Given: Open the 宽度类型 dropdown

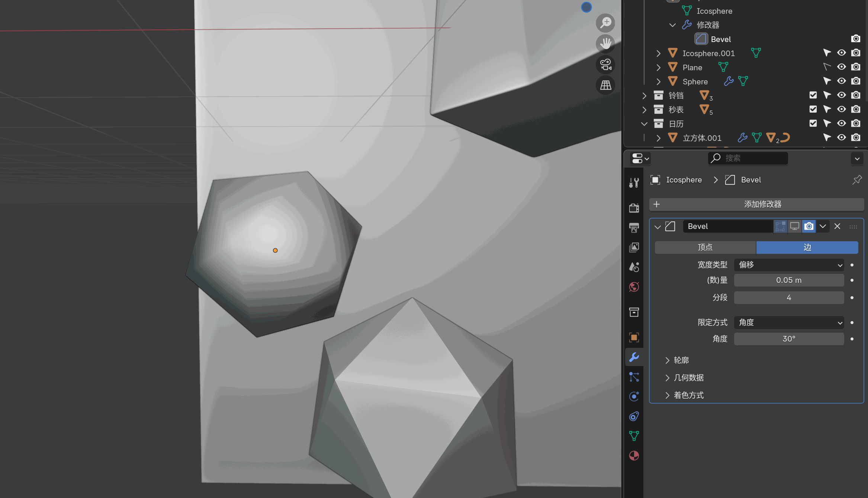Looking at the screenshot, I should tap(789, 265).
